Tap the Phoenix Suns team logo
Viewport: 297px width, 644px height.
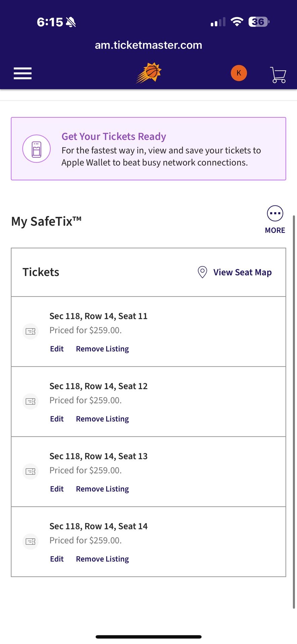149,73
